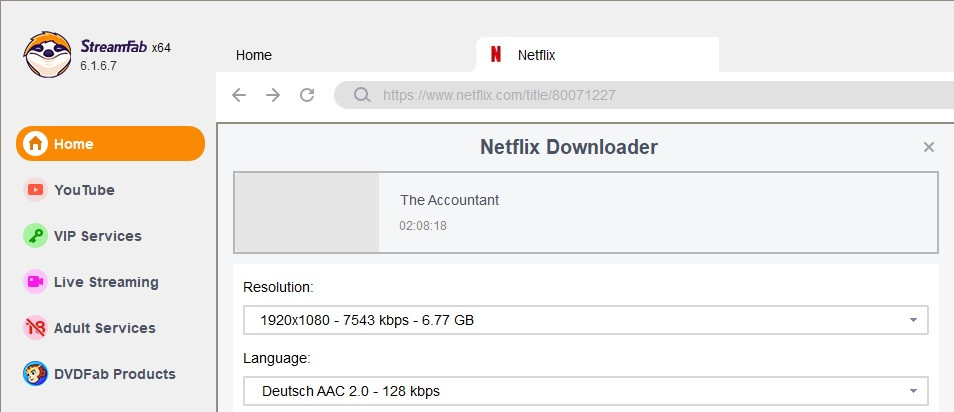Click the 18 Adult Services icon

(35, 328)
